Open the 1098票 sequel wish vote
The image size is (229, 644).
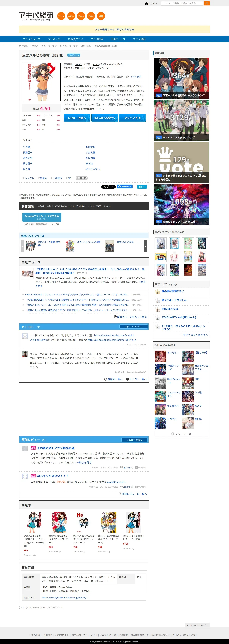click(181, 205)
